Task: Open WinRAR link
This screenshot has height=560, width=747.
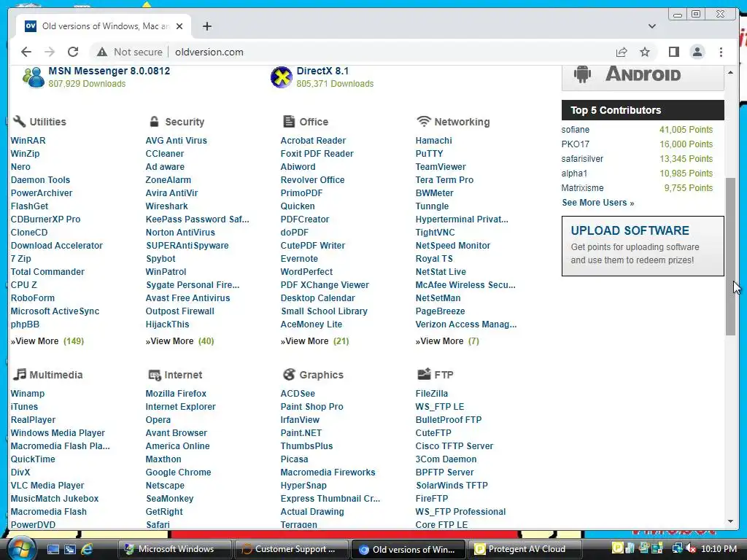Action: tap(28, 141)
